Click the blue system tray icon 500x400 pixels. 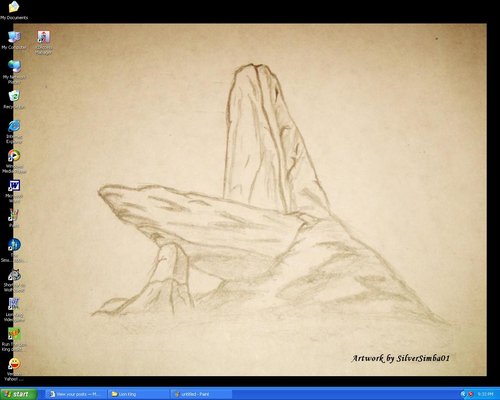[463, 394]
